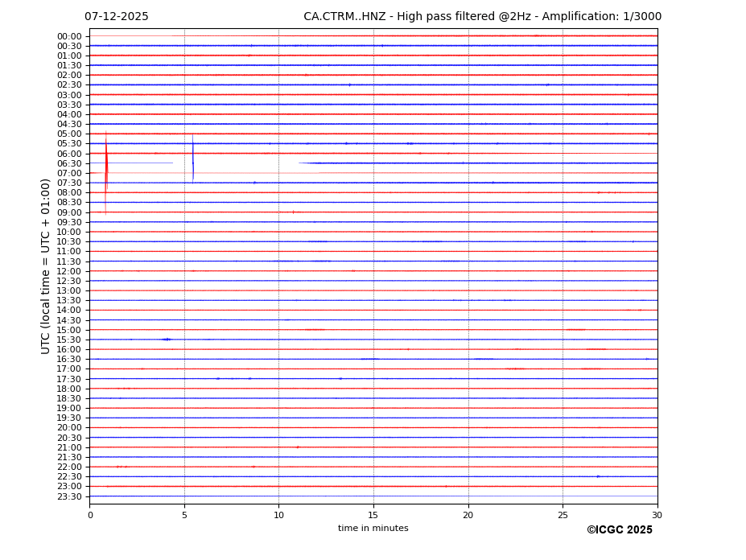Viewport: 746px width, 560px height.
Task: Select the 00:00 time row label
Action: [x=69, y=36]
